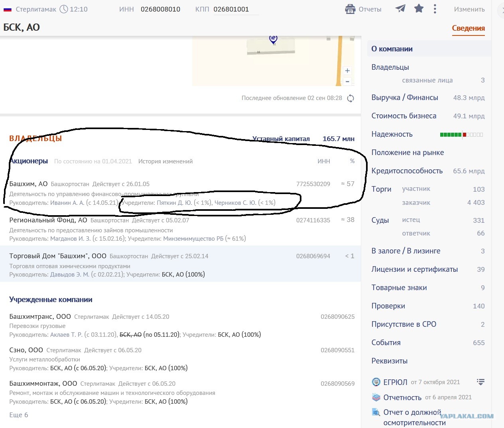Click the map thumbnail
504x428 pixels.
[x=273, y=61]
